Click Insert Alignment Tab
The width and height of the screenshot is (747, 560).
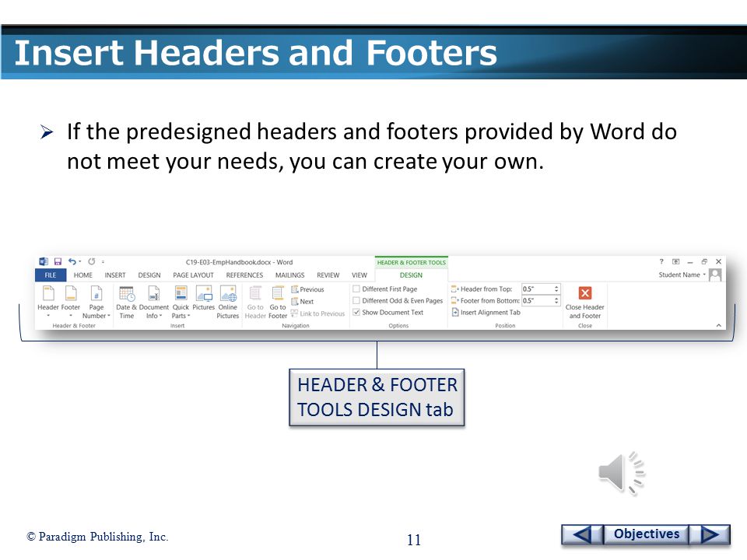pyautogui.click(x=486, y=313)
